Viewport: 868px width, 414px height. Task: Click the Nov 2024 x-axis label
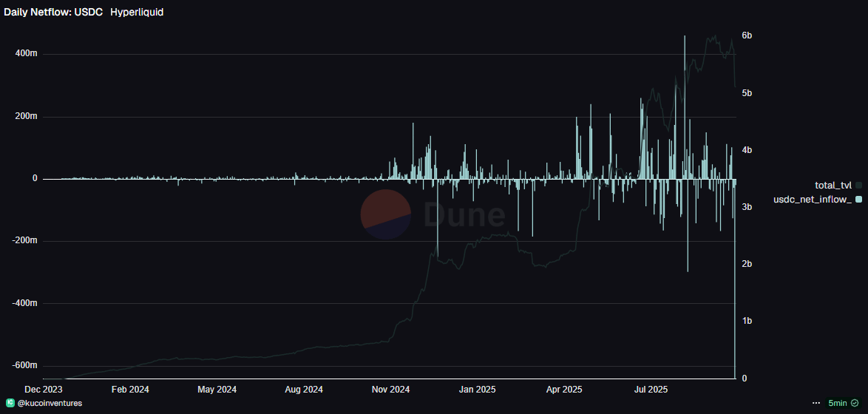(x=390, y=389)
